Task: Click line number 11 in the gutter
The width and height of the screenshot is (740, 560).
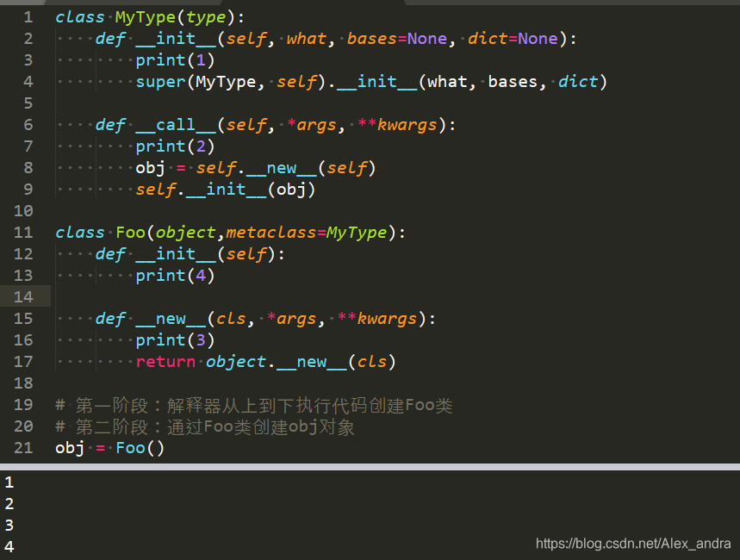Action: [23, 233]
